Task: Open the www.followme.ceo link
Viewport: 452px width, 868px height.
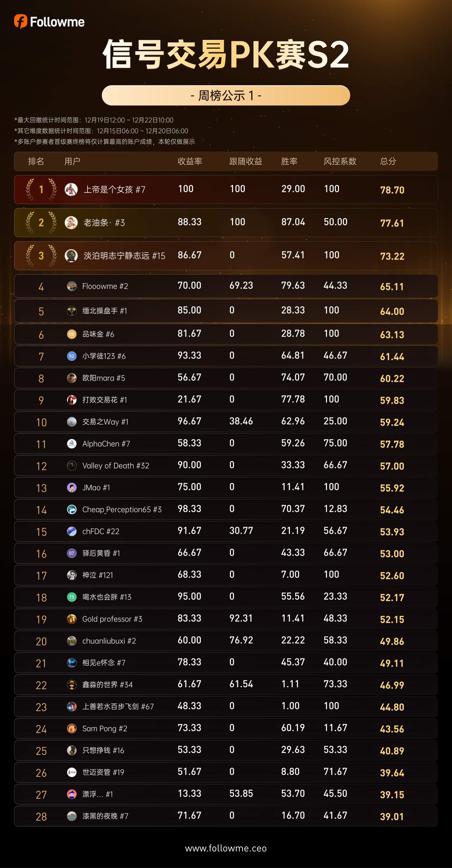Action: (226, 848)
